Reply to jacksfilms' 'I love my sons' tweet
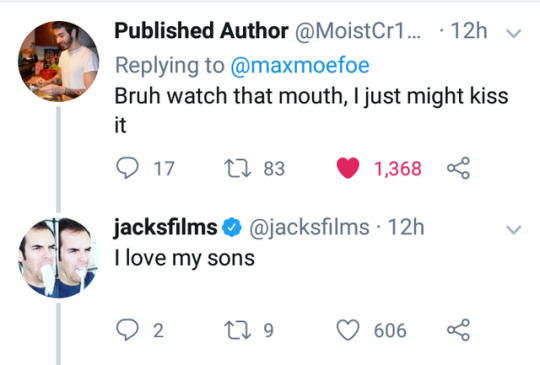Image resolution: width=540 pixels, height=365 pixels. click(x=127, y=330)
